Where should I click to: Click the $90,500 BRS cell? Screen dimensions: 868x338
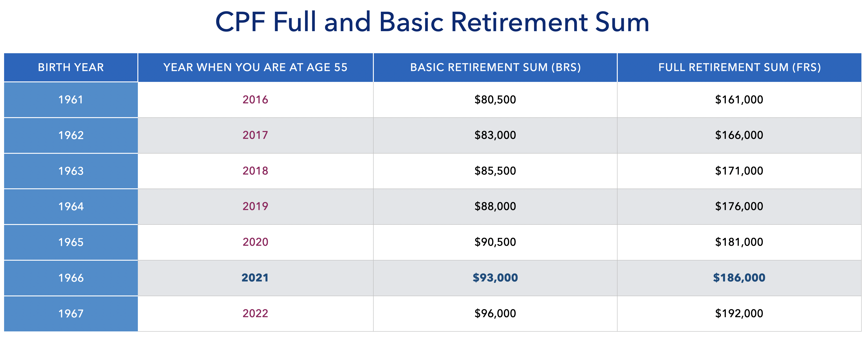(495, 242)
